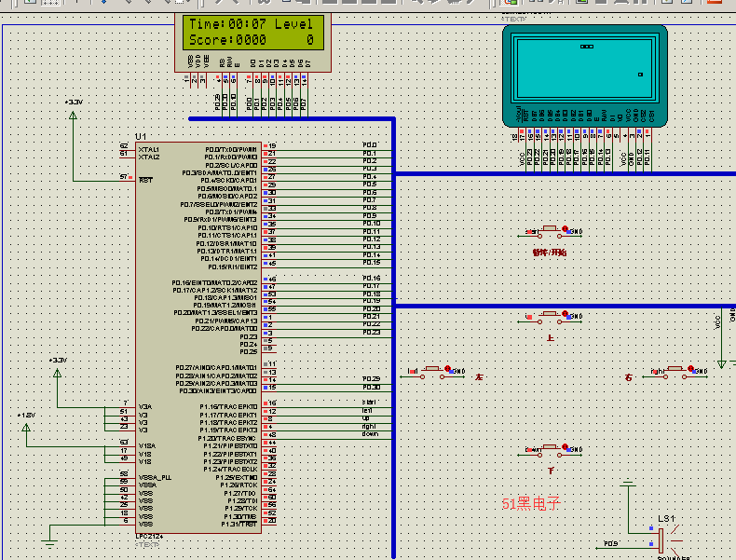Click the "down" net label at pin P1.20

tap(370, 434)
